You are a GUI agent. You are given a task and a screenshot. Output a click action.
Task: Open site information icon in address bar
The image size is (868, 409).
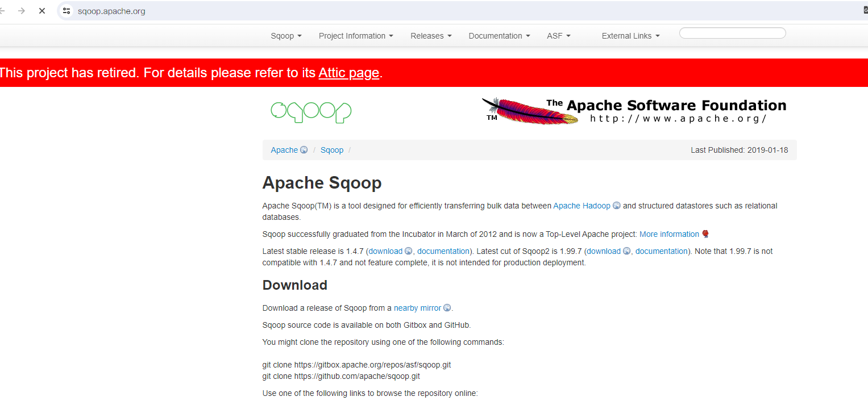click(x=67, y=11)
